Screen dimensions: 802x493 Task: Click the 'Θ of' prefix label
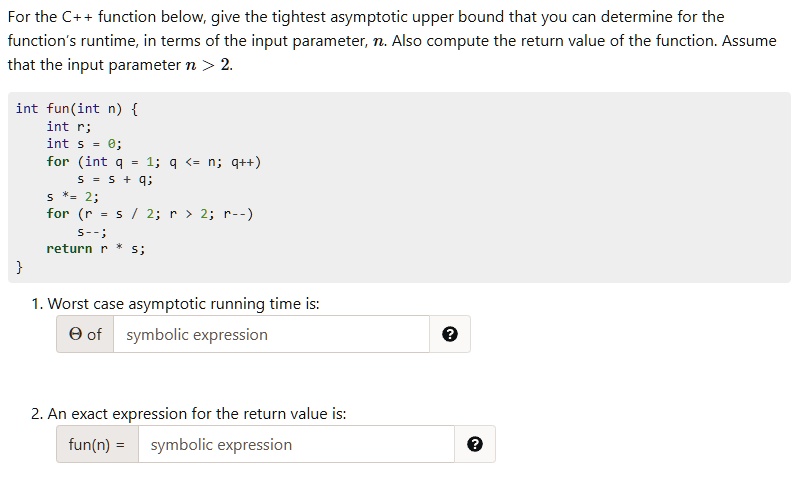point(85,334)
